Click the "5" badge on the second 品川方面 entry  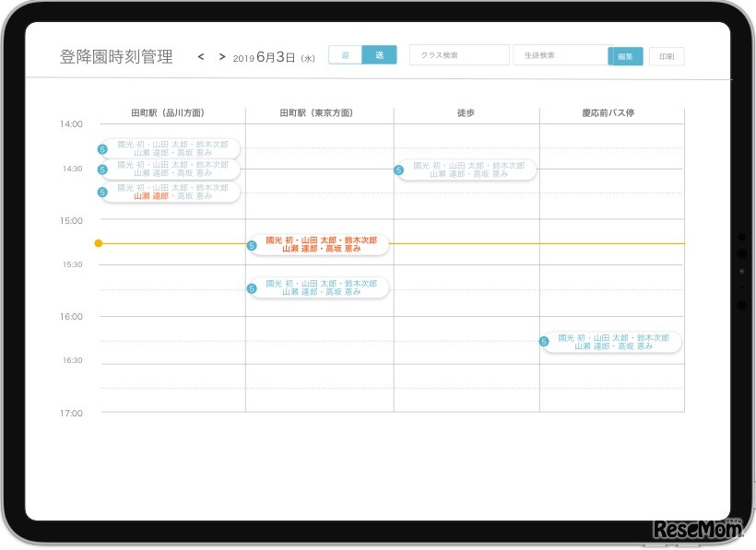click(101, 169)
